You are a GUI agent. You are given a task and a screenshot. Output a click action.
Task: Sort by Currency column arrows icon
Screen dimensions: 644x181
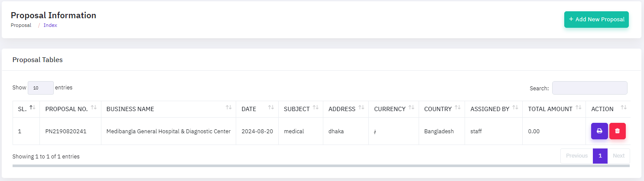click(411, 108)
